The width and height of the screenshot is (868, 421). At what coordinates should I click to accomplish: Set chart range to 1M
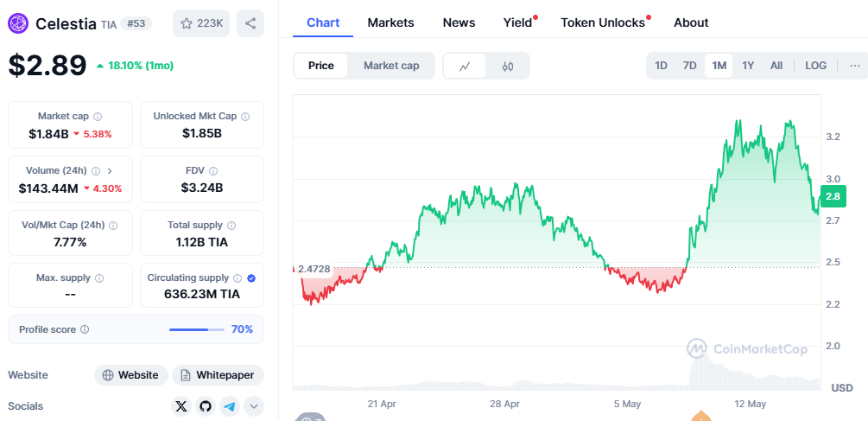pyautogui.click(x=719, y=66)
